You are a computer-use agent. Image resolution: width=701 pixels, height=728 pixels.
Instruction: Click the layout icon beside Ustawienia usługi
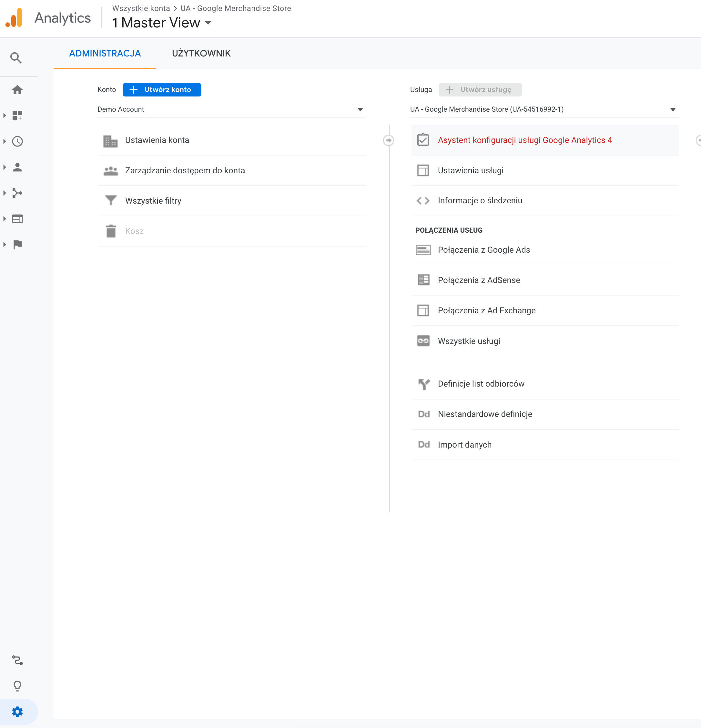pyautogui.click(x=423, y=170)
